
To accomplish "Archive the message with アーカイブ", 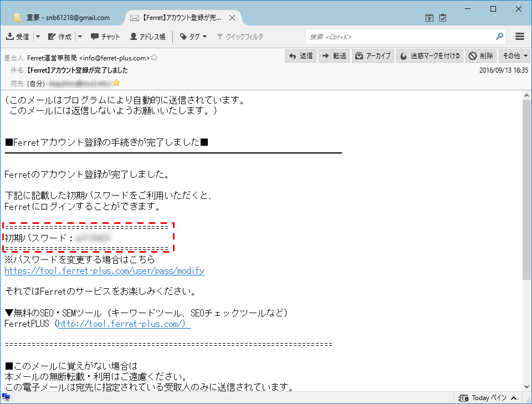I will [x=373, y=56].
